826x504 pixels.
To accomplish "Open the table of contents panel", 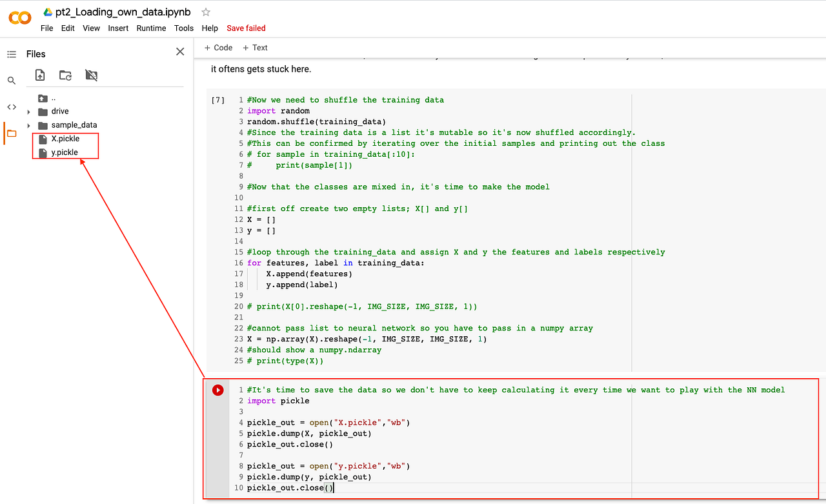I will point(12,54).
